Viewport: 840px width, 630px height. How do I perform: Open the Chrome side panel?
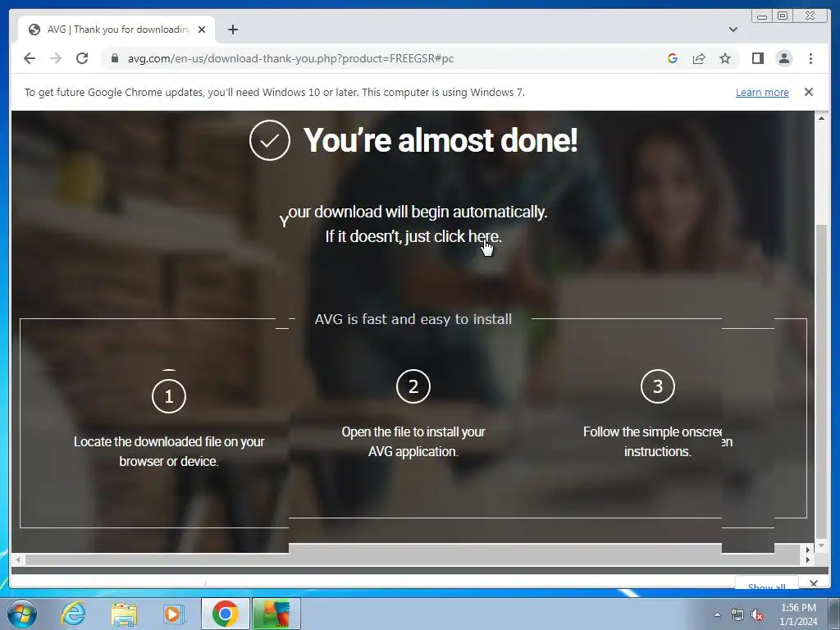757,58
